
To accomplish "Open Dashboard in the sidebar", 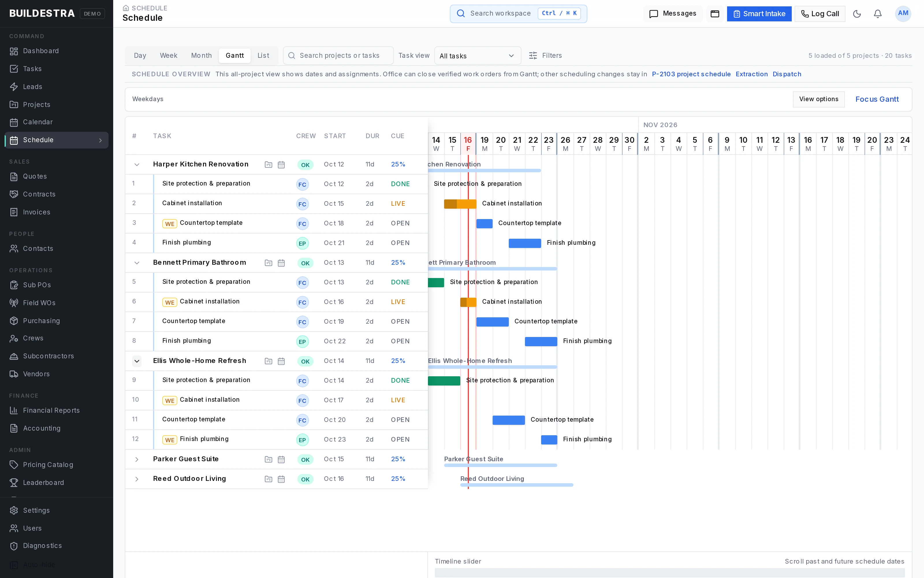I will click(57, 51).
